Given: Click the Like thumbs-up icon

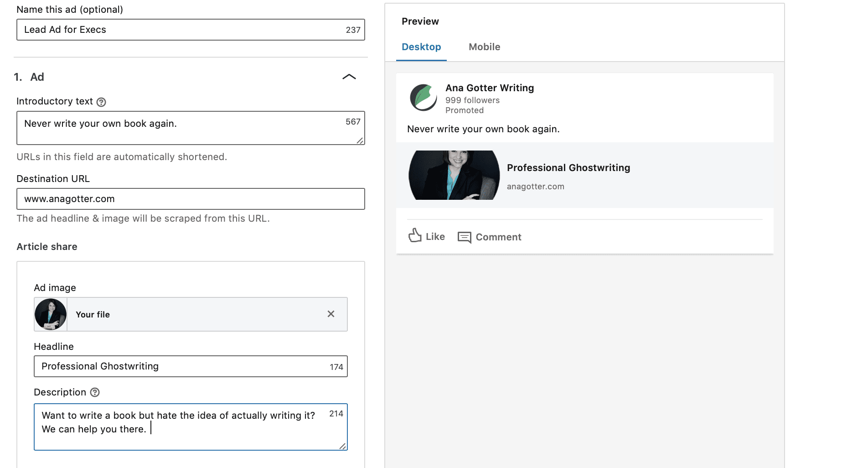Looking at the screenshot, I should (x=415, y=235).
